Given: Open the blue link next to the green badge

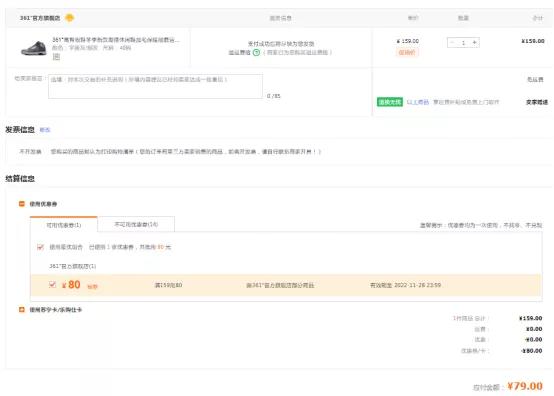Looking at the screenshot, I should 418,102.
